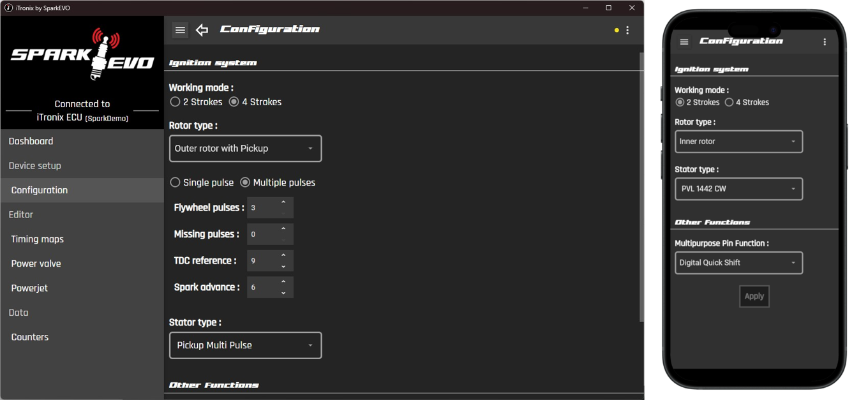Open the desktop hamburger menu

[180, 30]
